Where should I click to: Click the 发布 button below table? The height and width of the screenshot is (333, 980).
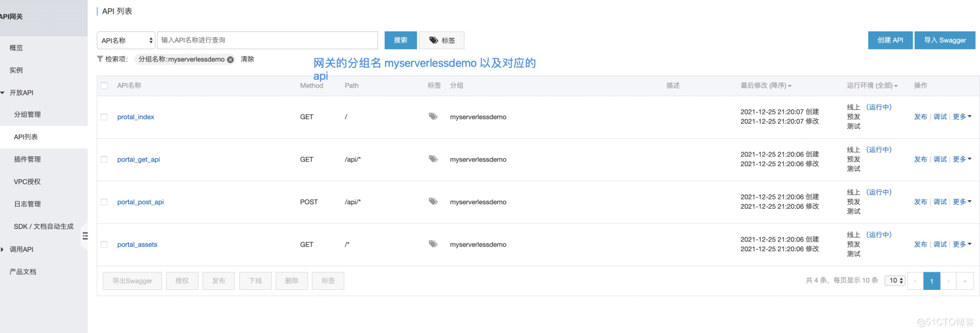tap(218, 281)
